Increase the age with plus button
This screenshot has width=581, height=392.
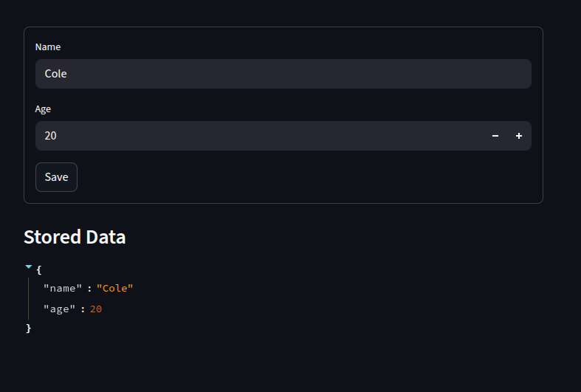tap(519, 136)
